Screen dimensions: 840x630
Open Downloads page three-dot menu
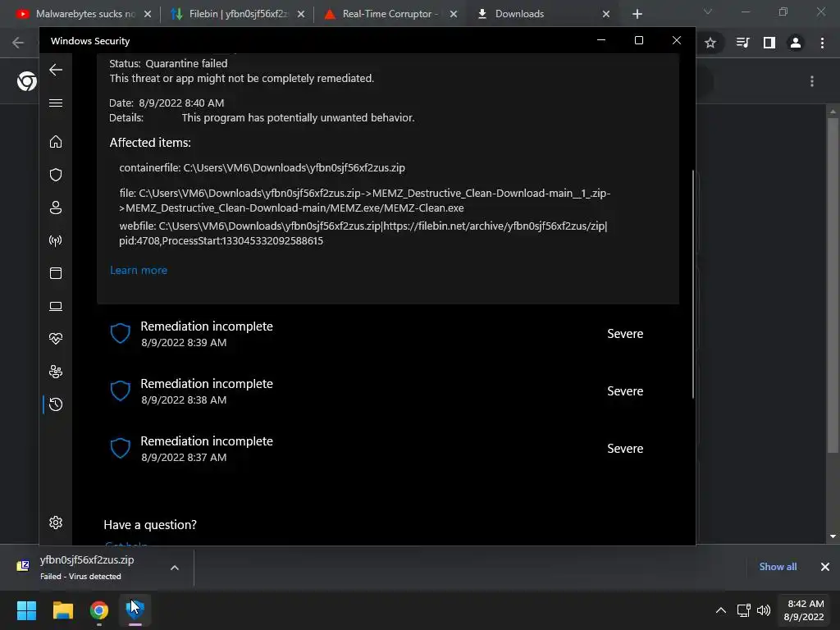click(812, 81)
